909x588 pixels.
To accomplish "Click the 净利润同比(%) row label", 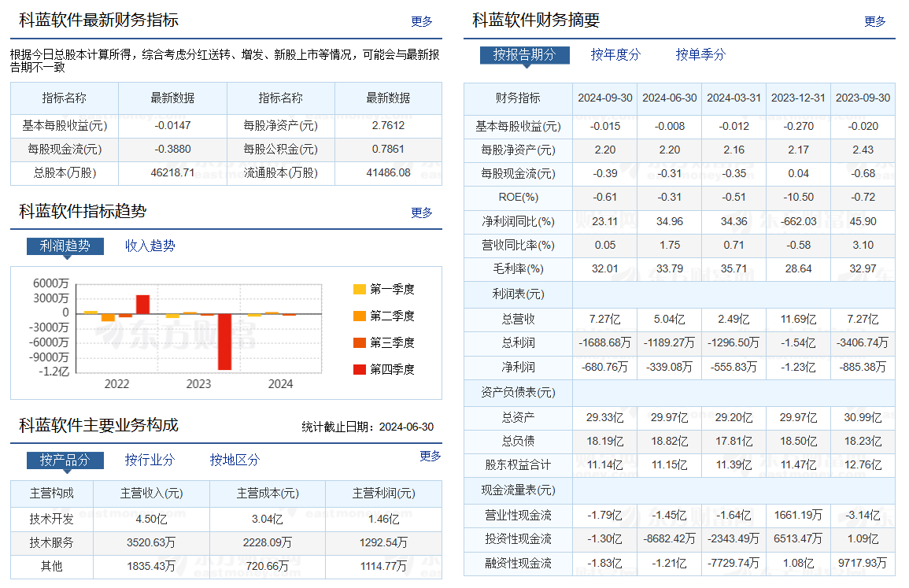I will click(x=519, y=221).
